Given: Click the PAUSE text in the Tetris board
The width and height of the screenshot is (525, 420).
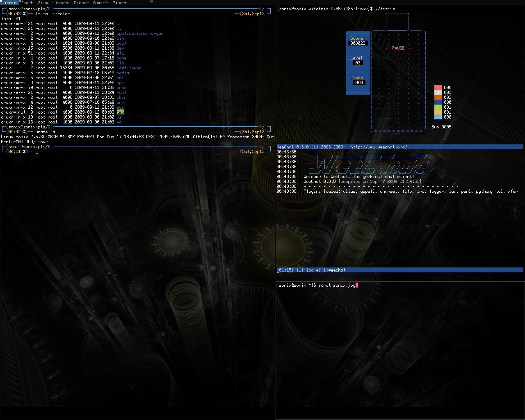Looking at the screenshot, I should click(x=398, y=48).
